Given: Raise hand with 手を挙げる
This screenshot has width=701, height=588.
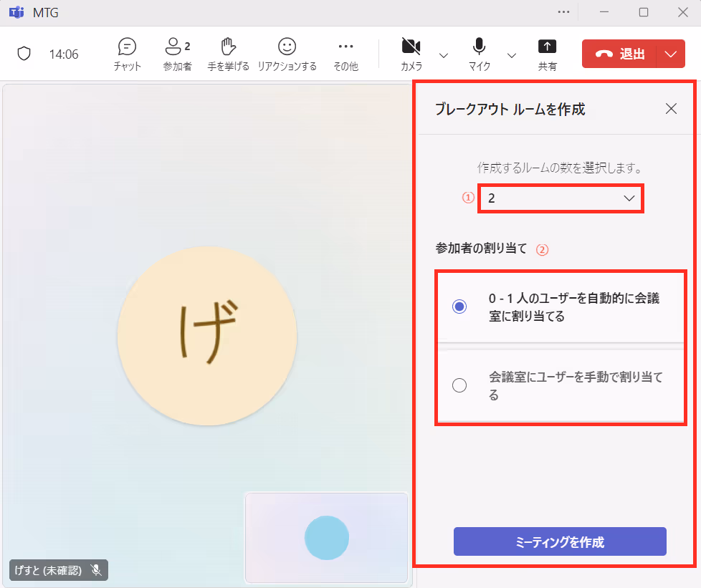Looking at the screenshot, I should coord(229,54).
